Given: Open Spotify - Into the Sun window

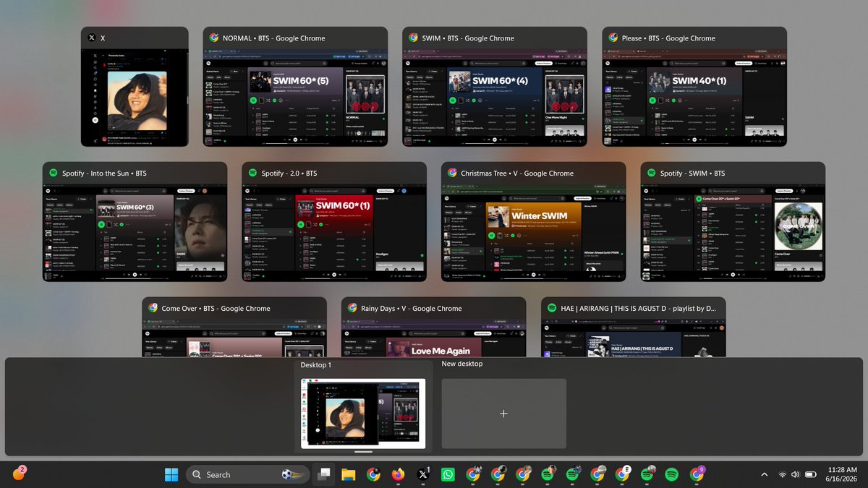Looking at the screenshot, I should tap(135, 221).
